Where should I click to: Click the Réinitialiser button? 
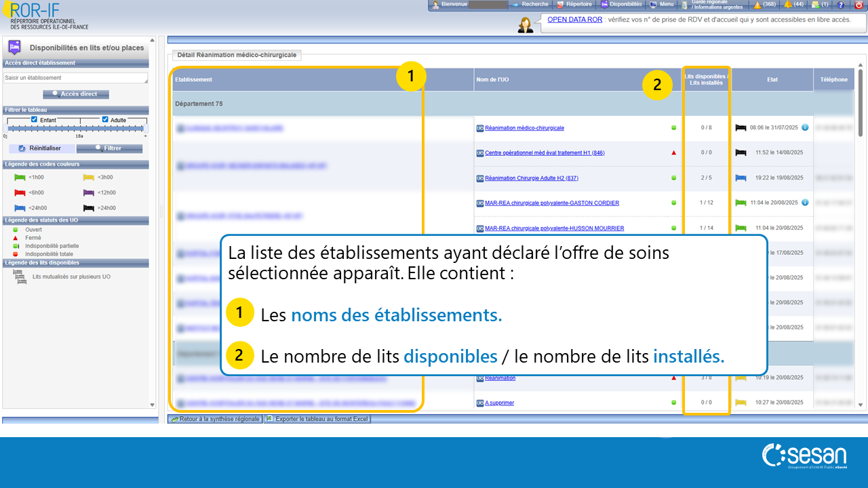[41, 148]
